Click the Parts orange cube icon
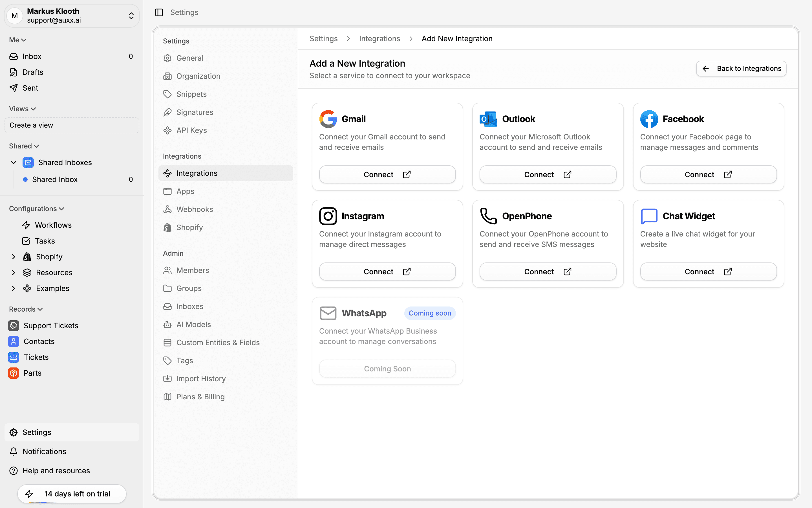Viewport: 812px width, 508px height. pos(14,373)
